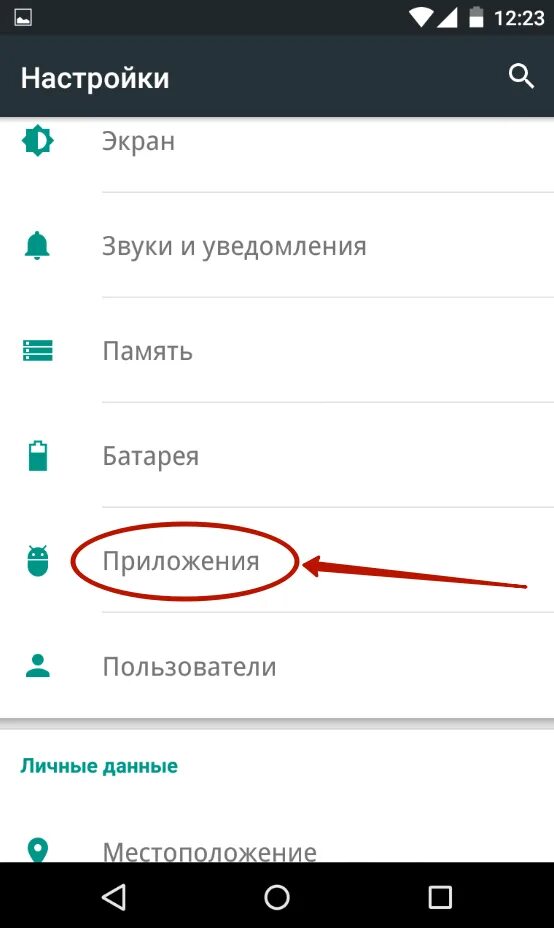Tap the battery icon beside Батарея
This screenshot has width=554, height=928.
(38, 456)
